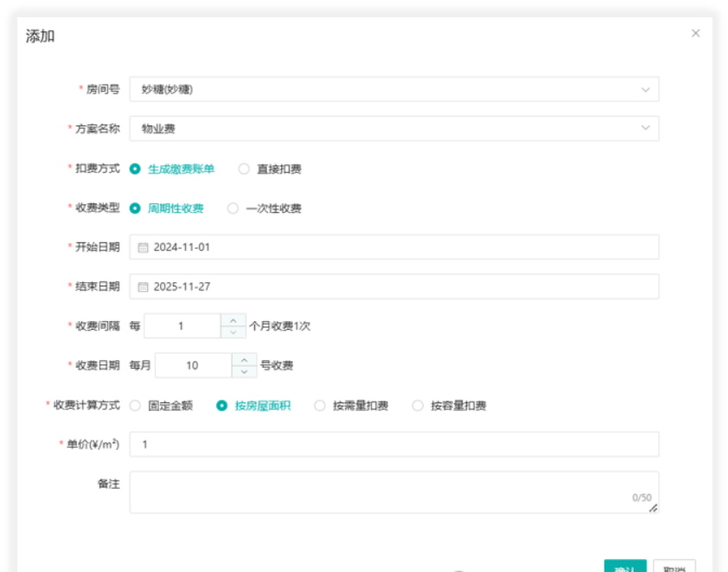Increase 收费日期 day with up arrow
Image resolution: width=728 pixels, height=572 pixels.
pos(244,360)
